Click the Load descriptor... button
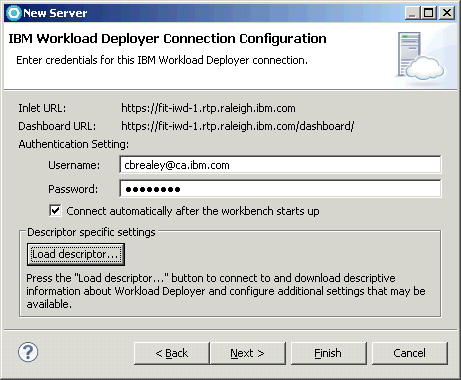The width and height of the screenshot is (461, 380). [x=76, y=254]
